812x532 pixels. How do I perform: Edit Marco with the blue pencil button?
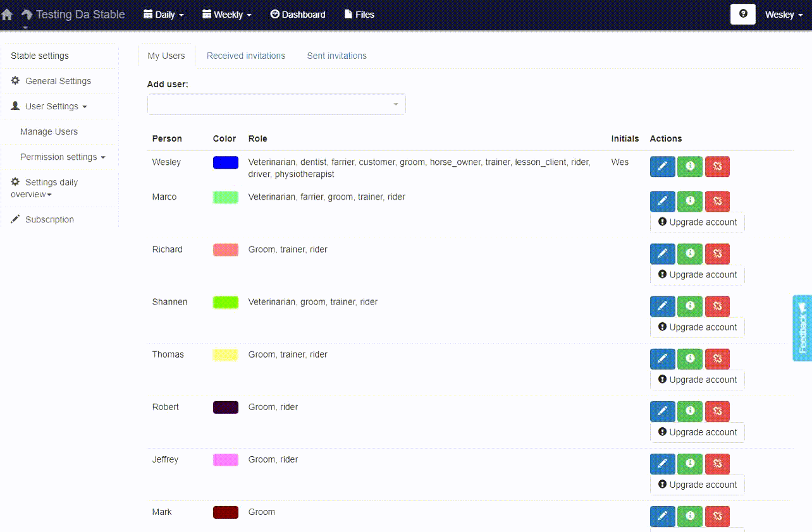[663, 202]
